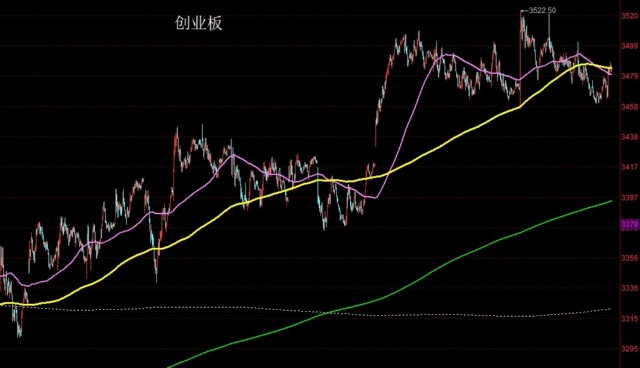Screen dimensions: 640x368
Task: Click the 3417 price axis label
Action: pyautogui.click(x=629, y=167)
